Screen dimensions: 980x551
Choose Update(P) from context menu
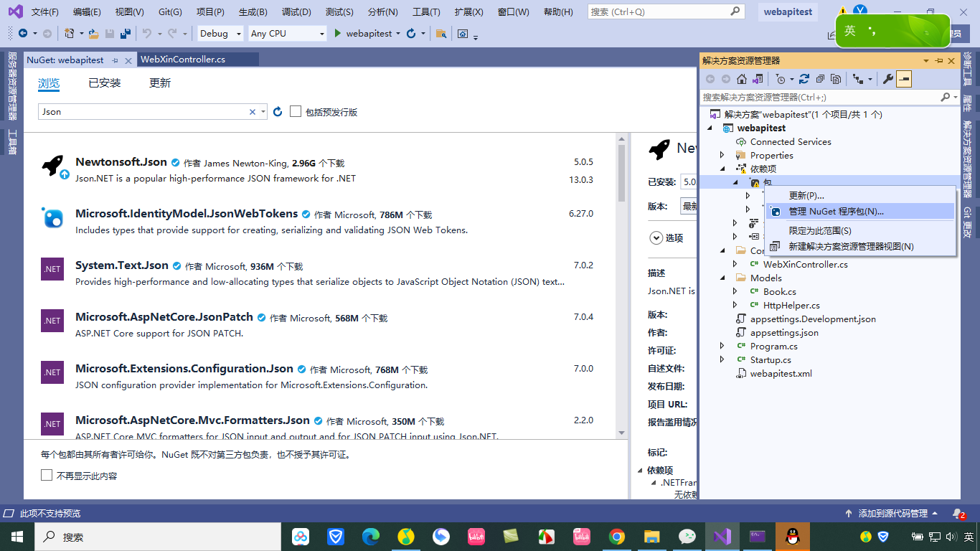[860, 195]
